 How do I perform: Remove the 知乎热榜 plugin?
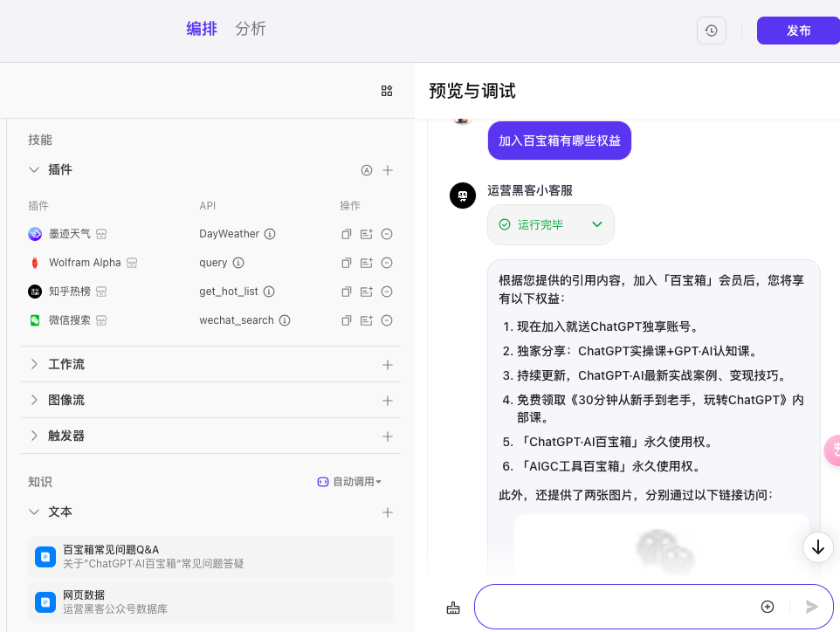pyautogui.click(x=387, y=292)
